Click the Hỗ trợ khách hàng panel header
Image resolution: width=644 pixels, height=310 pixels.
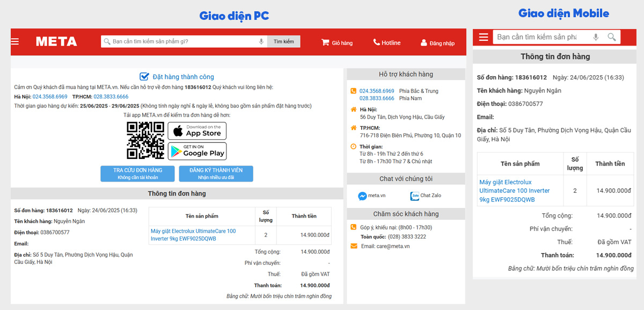point(406,74)
